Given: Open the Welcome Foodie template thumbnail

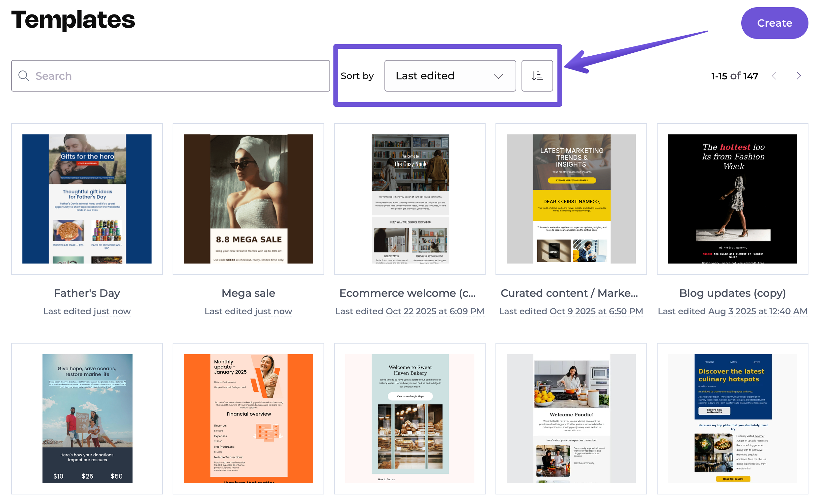Looking at the screenshot, I should pyautogui.click(x=571, y=418).
